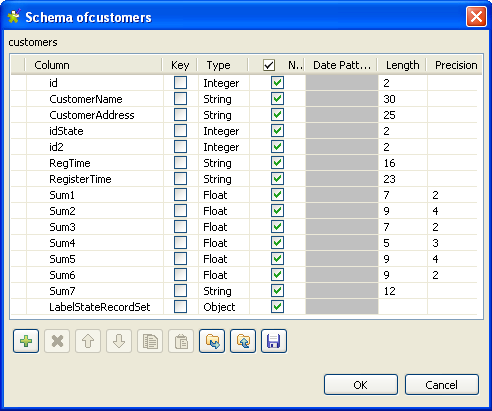Viewport: 492px width, 411px height.
Task: Enable Key for RegisterTime row
Action: click(x=180, y=179)
